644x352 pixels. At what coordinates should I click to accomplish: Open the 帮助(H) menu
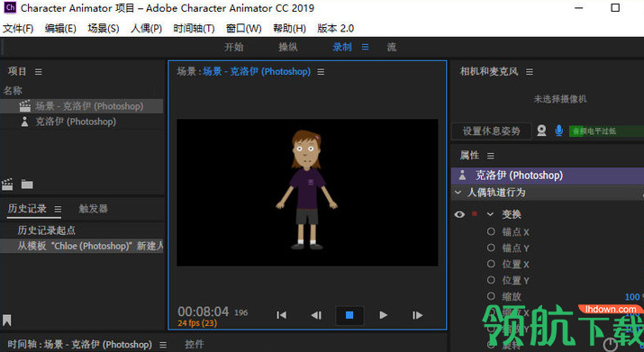[x=289, y=28]
